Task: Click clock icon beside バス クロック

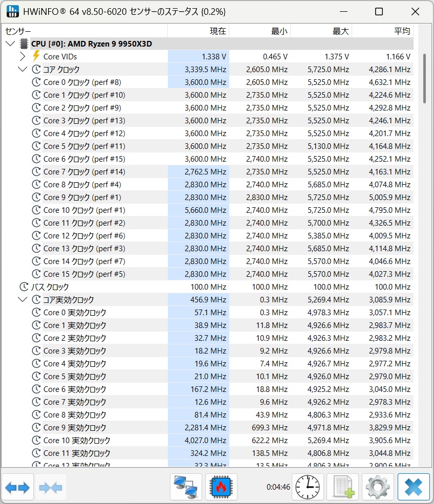Action: (x=24, y=287)
